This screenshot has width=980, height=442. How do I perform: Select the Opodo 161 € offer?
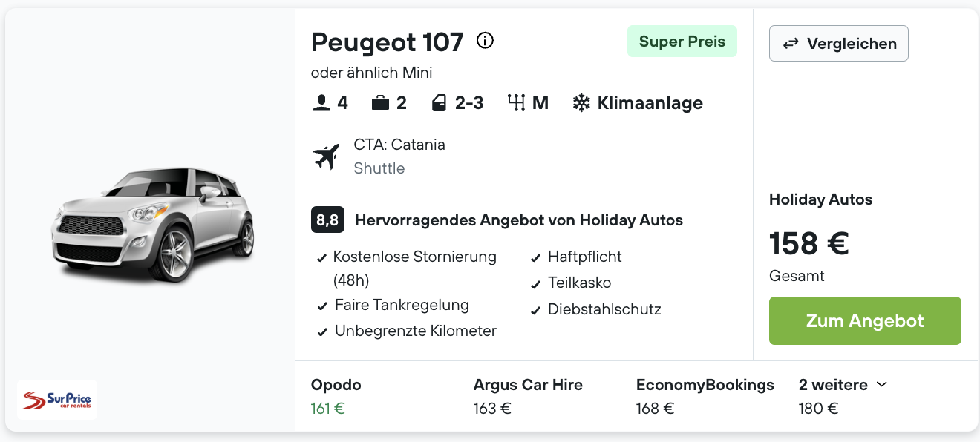click(x=336, y=396)
